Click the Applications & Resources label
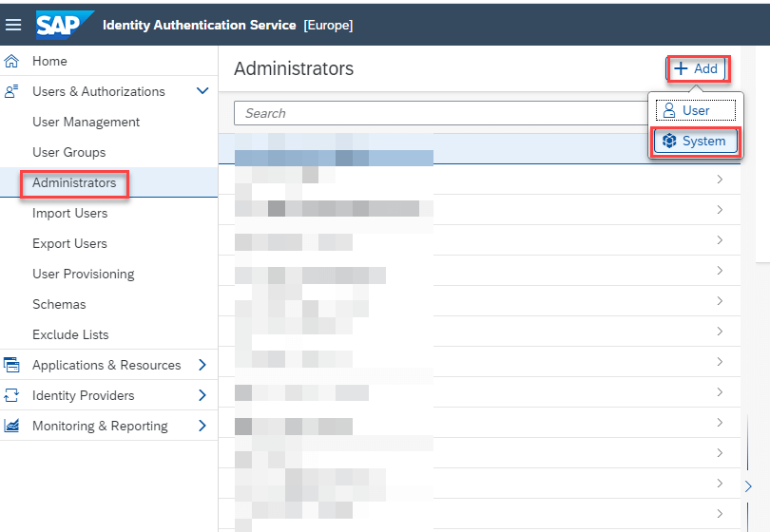The image size is (770, 532). tap(106, 365)
